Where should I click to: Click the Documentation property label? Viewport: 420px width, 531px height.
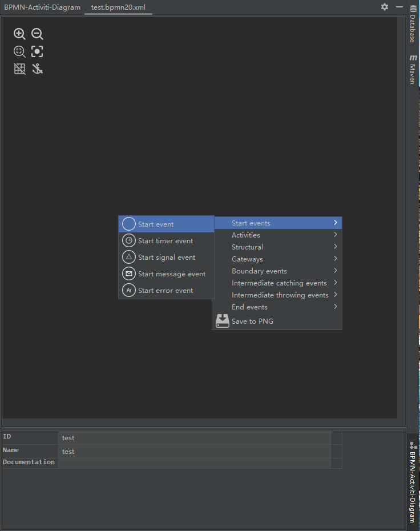29,462
